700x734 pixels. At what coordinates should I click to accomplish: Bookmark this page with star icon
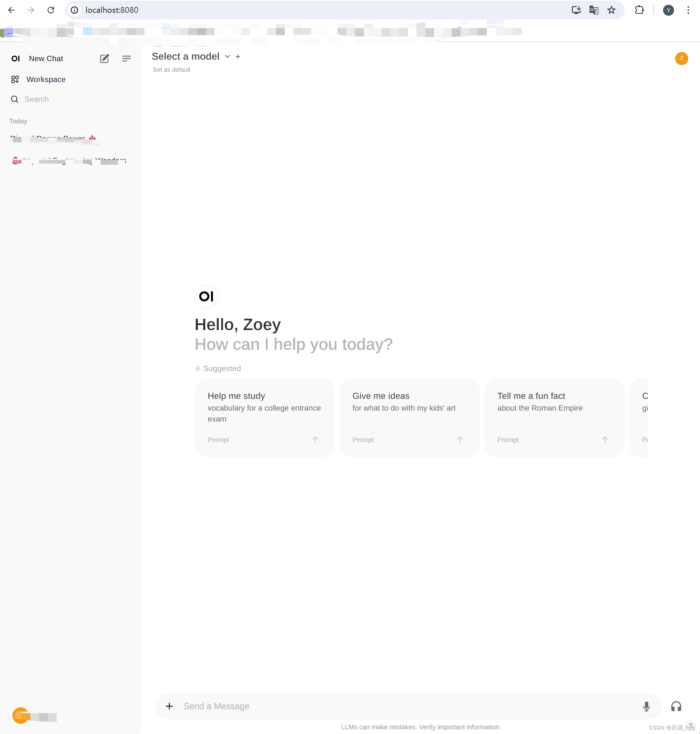point(611,10)
